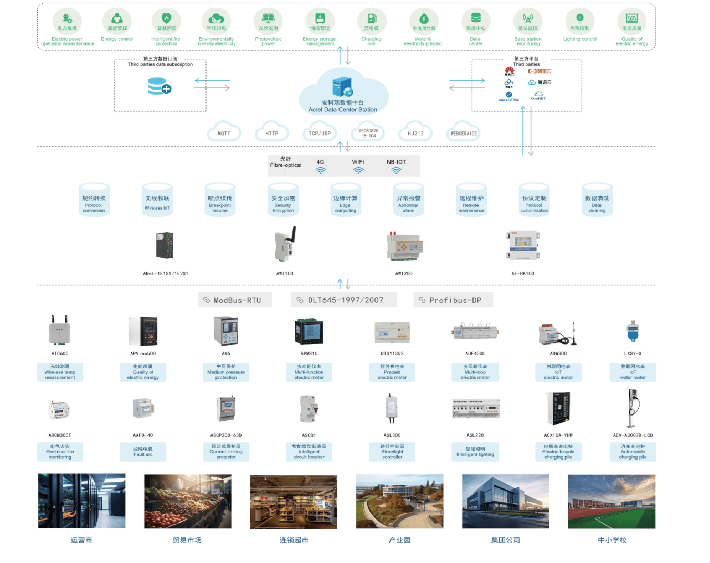Image resolution: width=710 pixels, height=563 pixels.
Task: Click the Prepaid electric meter label
Action: (x=392, y=372)
